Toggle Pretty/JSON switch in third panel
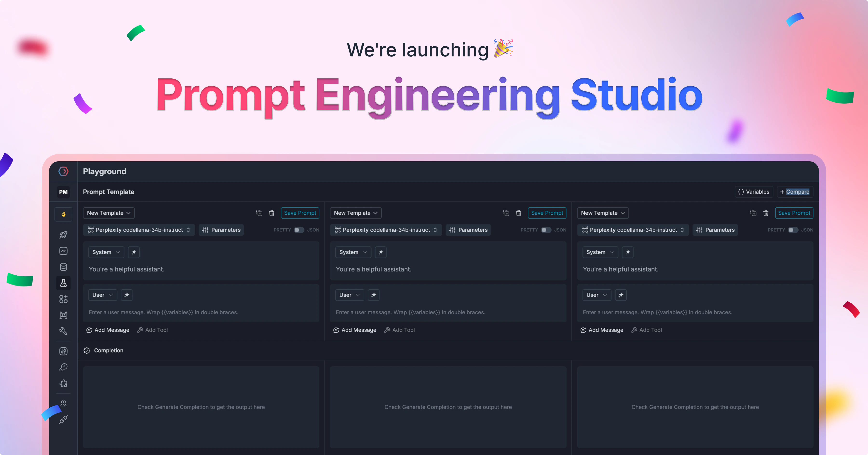This screenshot has width=868, height=455. pos(793,230)
